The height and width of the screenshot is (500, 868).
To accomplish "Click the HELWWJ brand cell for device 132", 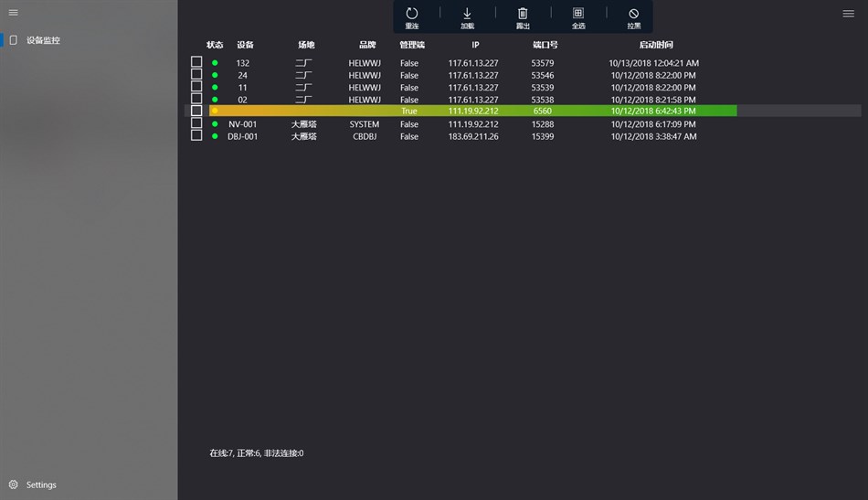I will coord(365,63).
